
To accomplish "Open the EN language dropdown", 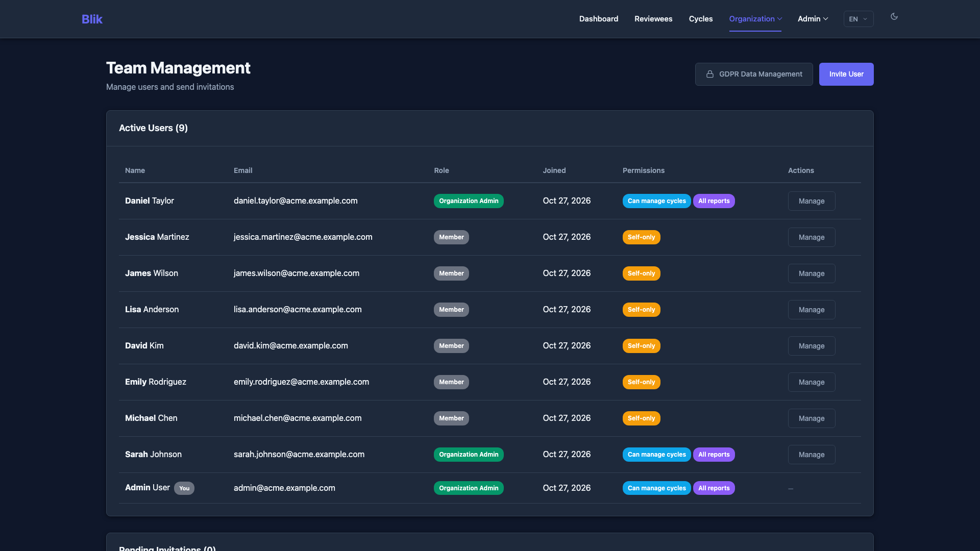I will [858, 19].
